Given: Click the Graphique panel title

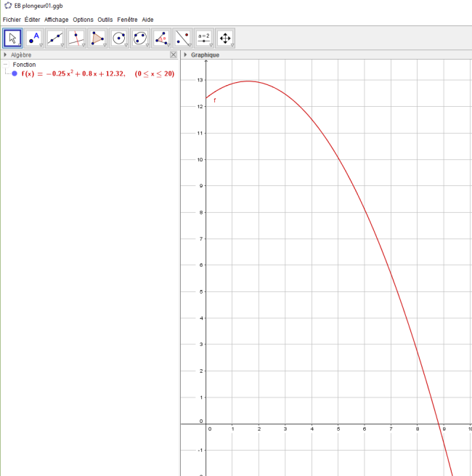Looking at the screenshot, I should point(205,55).
